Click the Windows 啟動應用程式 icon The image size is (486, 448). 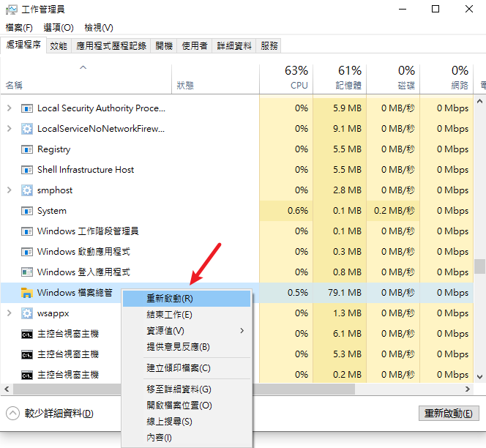point(27,252)
